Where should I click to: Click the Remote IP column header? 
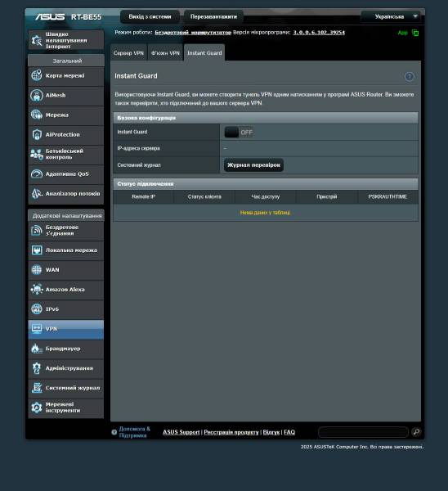(144, 196)
